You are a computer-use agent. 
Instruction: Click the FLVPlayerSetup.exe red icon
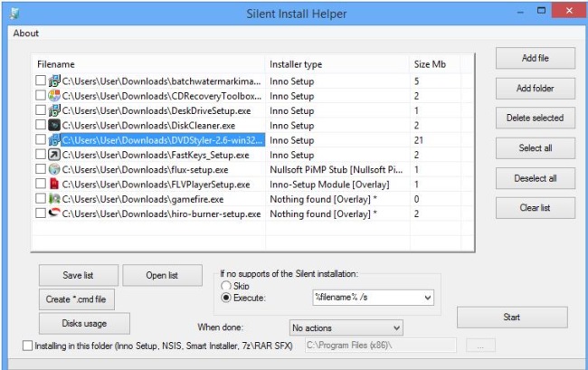[54, 184]
